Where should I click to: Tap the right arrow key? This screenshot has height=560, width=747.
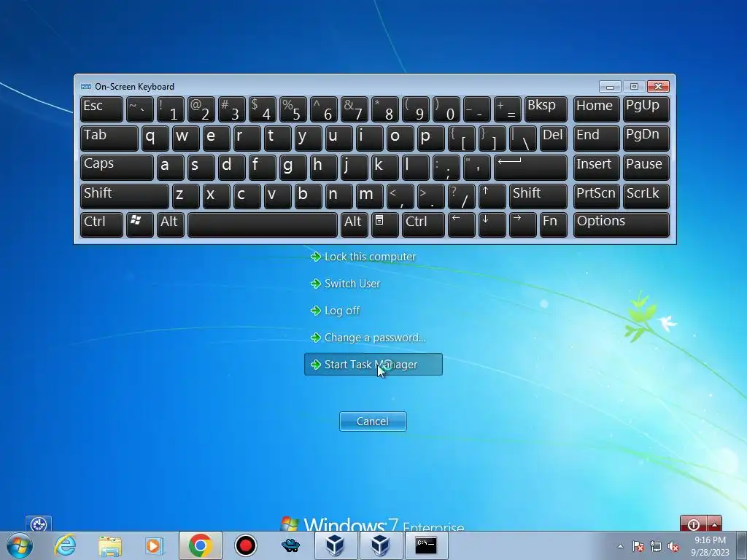[x=522, y=225]
